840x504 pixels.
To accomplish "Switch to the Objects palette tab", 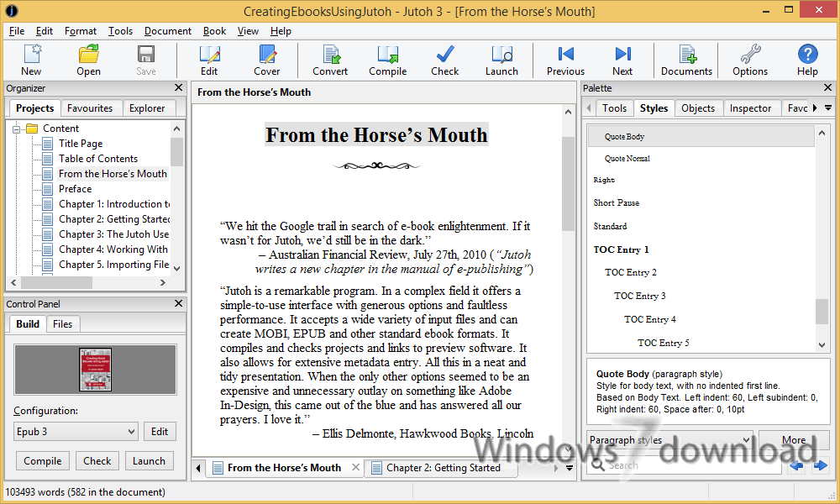I will 697,108.
